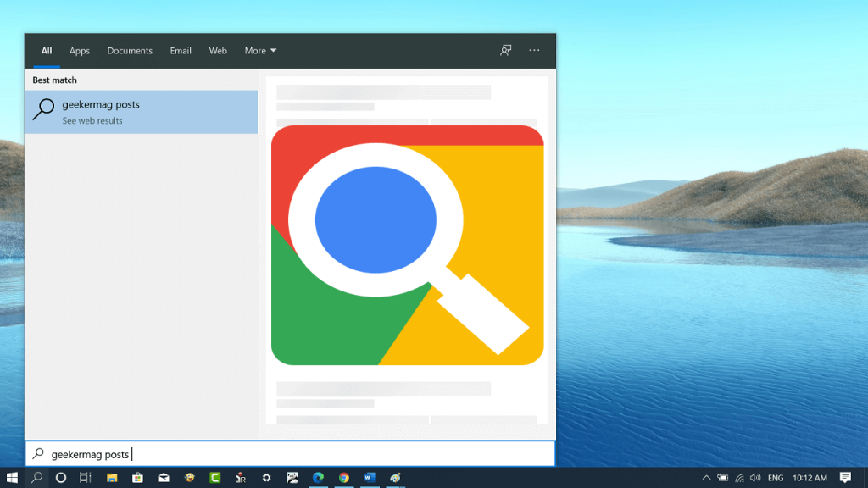Switch to the Web search tab

[x=218, y=50]
